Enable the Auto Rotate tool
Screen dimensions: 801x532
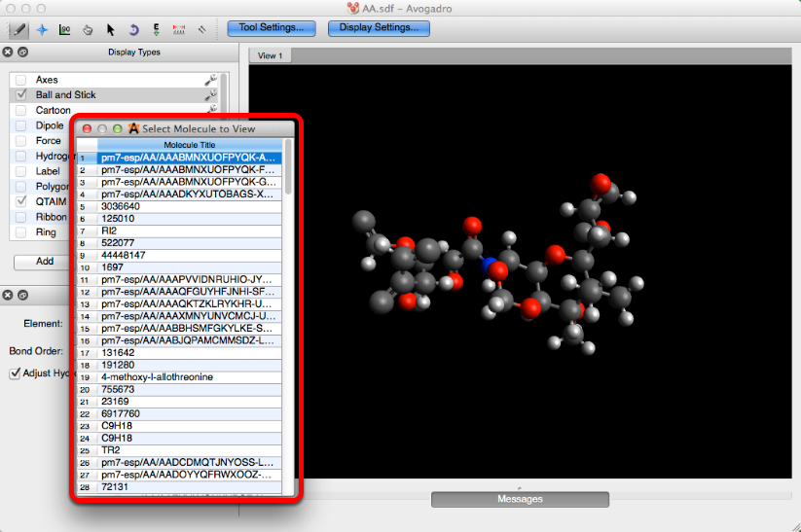pos(133,29)
